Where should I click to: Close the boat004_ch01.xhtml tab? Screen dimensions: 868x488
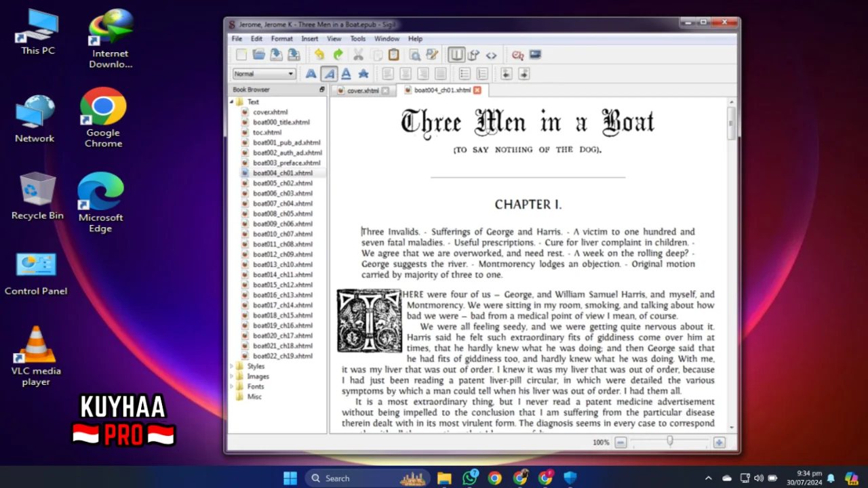[477, 90]
